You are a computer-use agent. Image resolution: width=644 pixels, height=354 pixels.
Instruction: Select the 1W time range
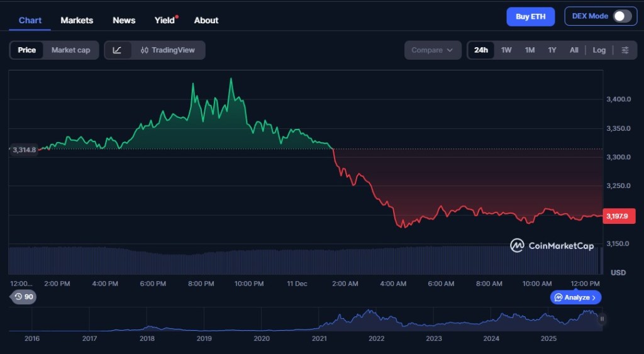506,50
